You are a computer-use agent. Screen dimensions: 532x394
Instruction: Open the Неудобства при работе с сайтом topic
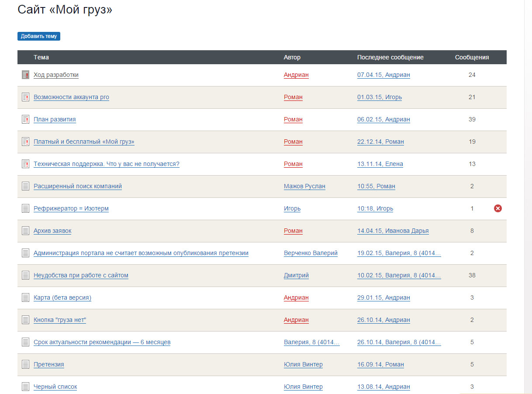[x=81, y=275]
